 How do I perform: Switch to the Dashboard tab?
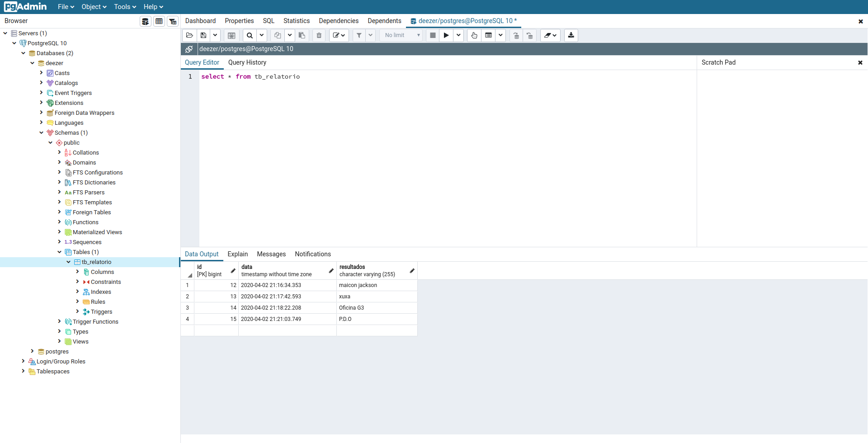200,21
